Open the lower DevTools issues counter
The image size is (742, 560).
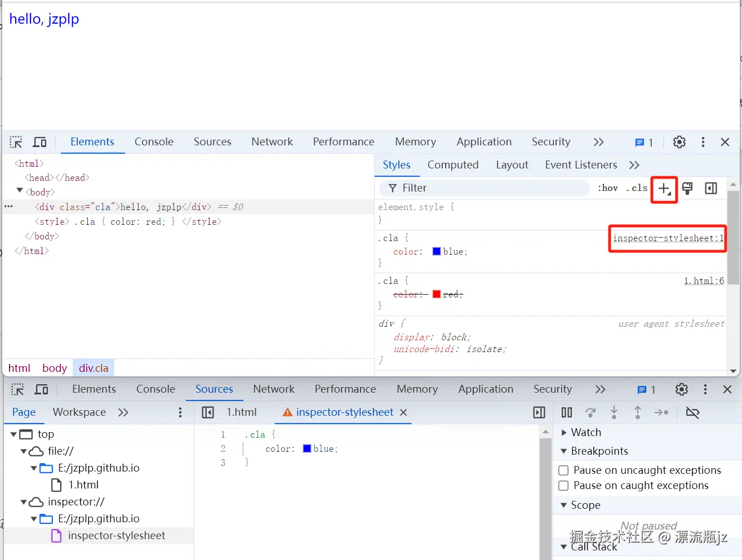[x=646, y=390]
